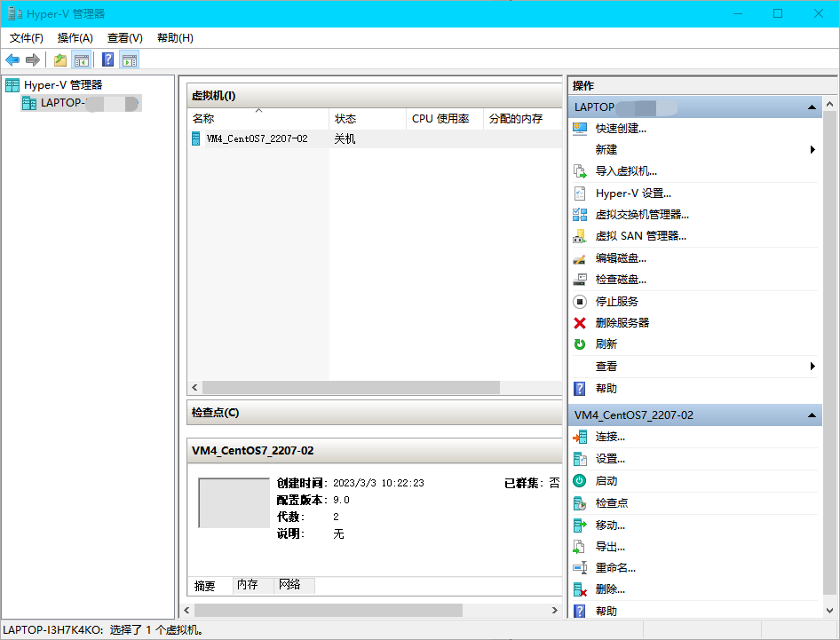Click 重命名 to rename the VM
The height and width of the screenshot is (640, 840).
(615, 568)
